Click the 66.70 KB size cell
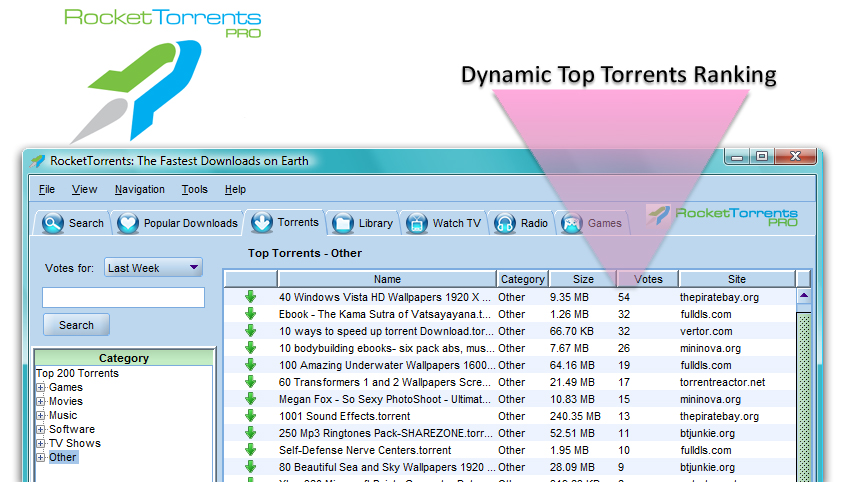 (571, 331)
